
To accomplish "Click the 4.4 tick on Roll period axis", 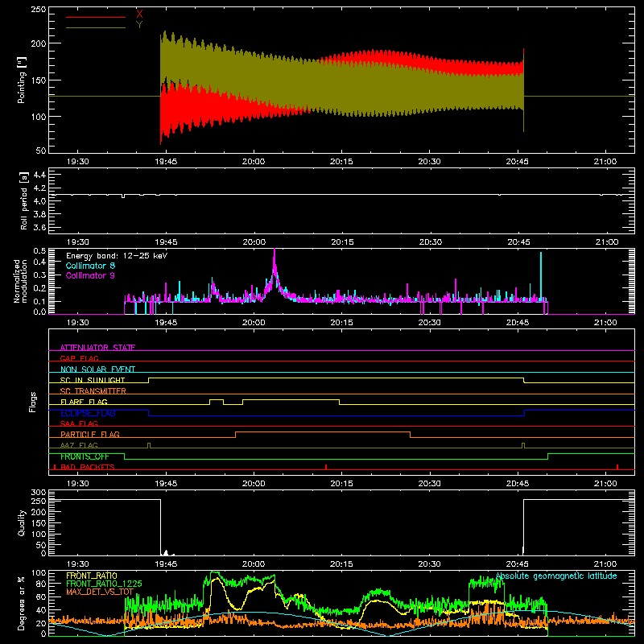I will point(39,175).
